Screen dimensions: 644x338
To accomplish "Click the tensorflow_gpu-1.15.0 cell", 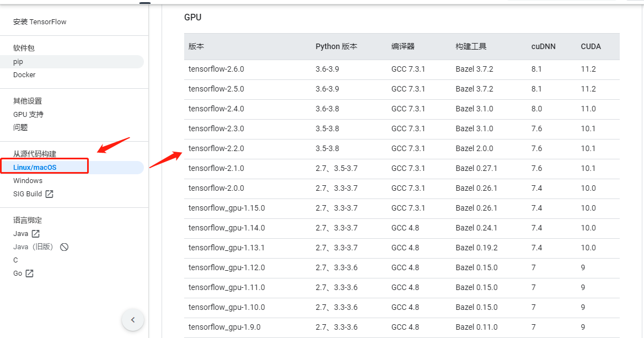I will (x=227, y=208).
